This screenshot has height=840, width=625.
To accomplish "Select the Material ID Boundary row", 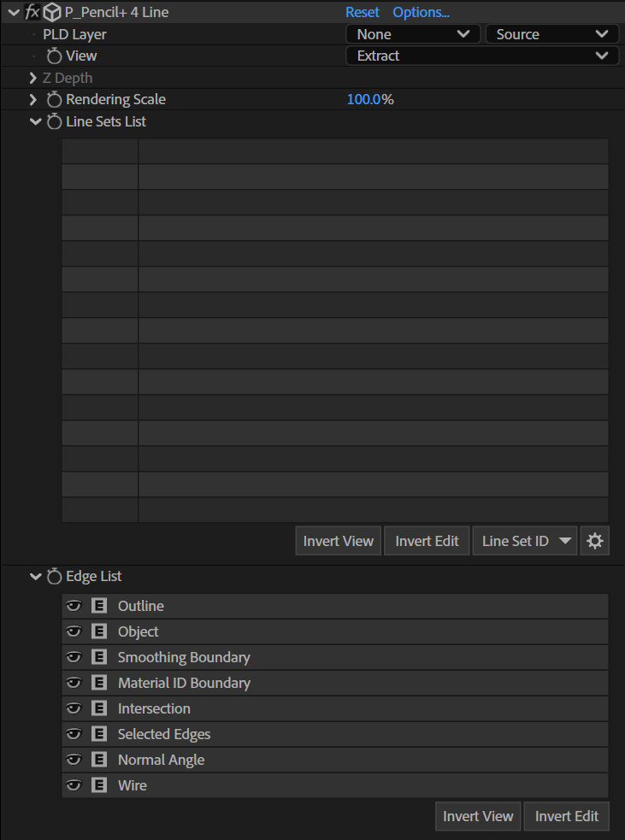I will click(335, 683).
